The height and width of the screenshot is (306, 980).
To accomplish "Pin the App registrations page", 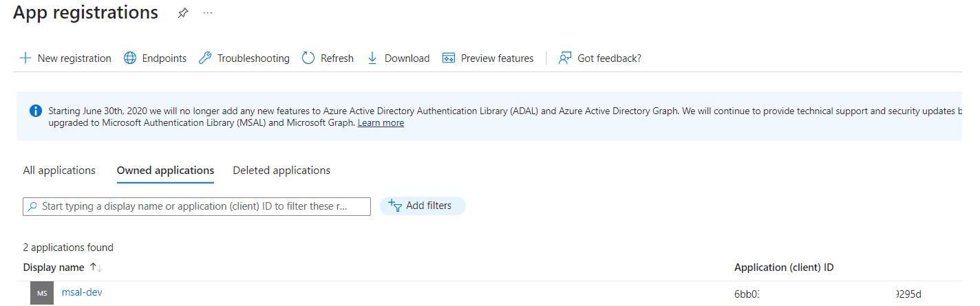I will [182, 13].
